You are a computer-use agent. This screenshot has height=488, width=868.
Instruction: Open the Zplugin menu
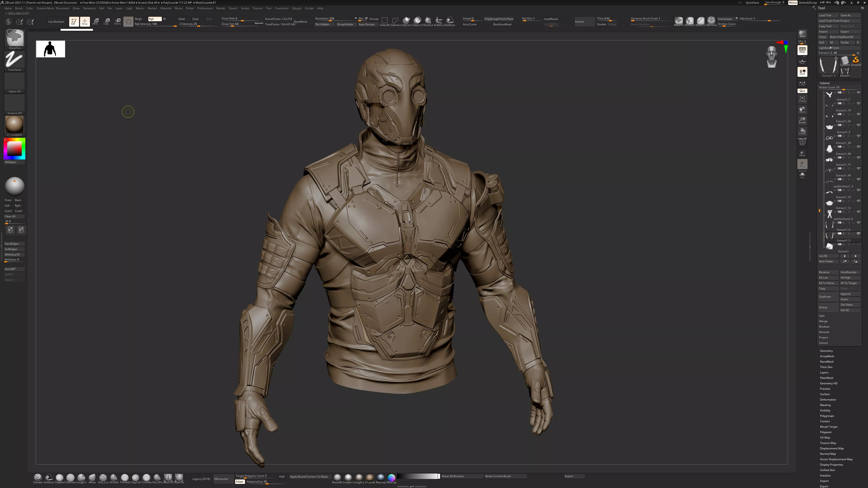coord(296,8)
